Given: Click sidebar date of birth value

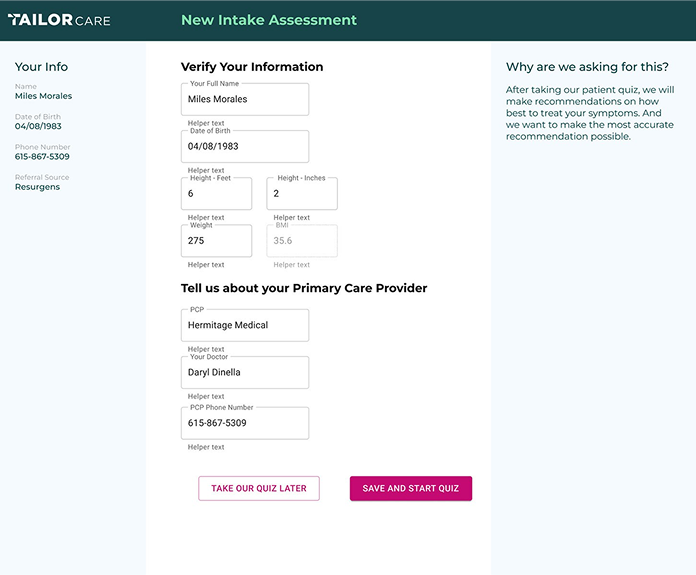Looking at the screenshot, I should (x=38, y=126).
